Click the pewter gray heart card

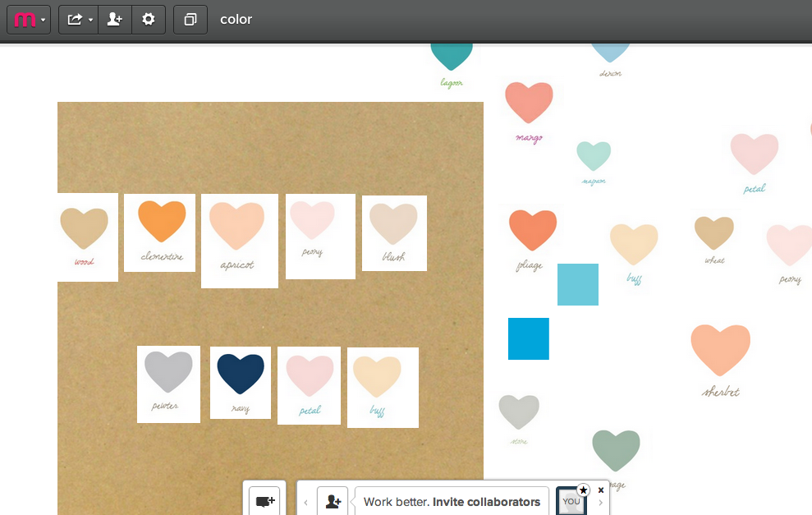tap(168, 384)
